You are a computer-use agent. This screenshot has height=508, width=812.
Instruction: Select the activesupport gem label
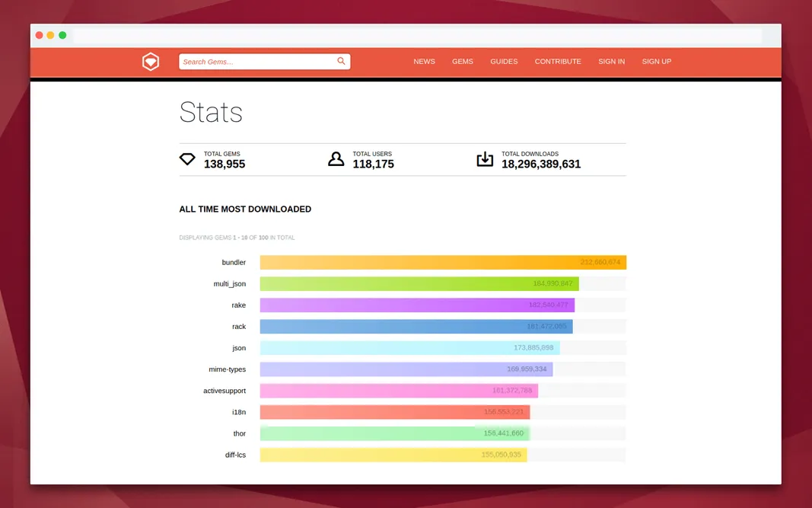pyautogui.click(x=224, y=390)
